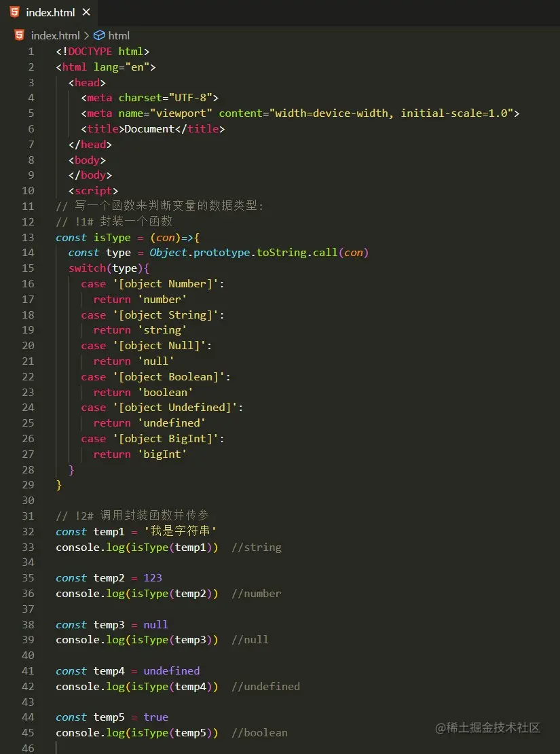Close the index.html editor tab
The width and height of the screenshot is (560, 754).
coord(86,12)
